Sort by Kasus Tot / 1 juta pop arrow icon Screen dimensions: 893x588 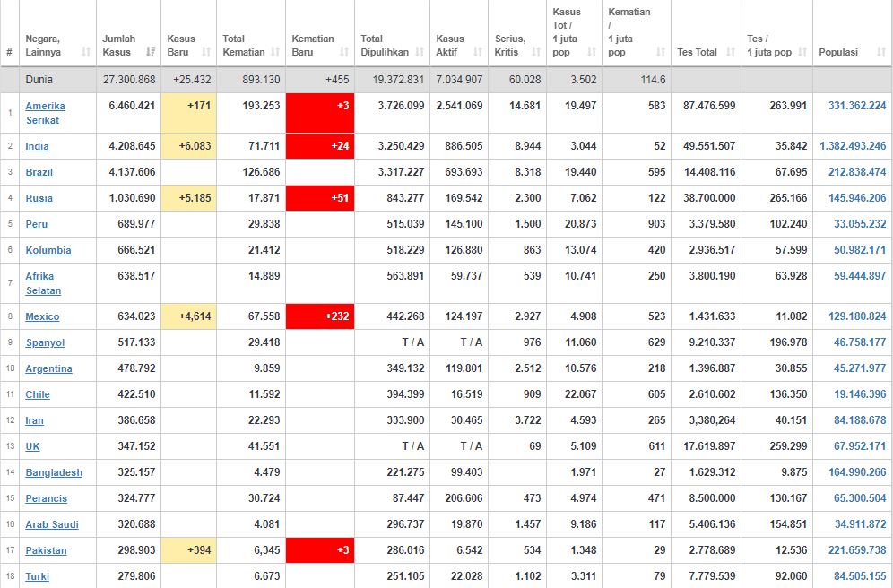[592, 52]
